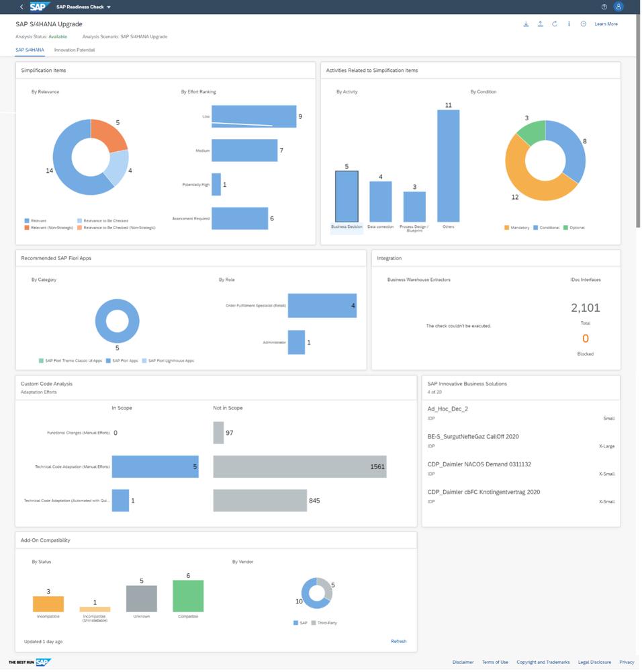Image resolution: width=642 pixels, height=672 pixels.
Task: Open the information icon
Action: [x=569, y=24]
